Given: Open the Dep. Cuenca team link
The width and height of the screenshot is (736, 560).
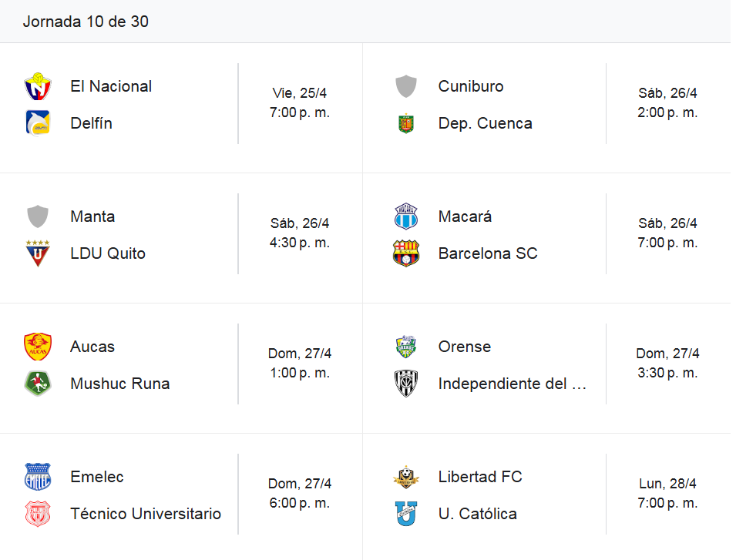Looking at the screenshot, I should click(x=486, y=123).
